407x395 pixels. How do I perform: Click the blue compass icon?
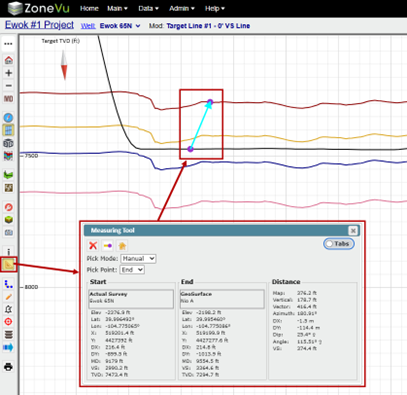click(x=8, y=118)
